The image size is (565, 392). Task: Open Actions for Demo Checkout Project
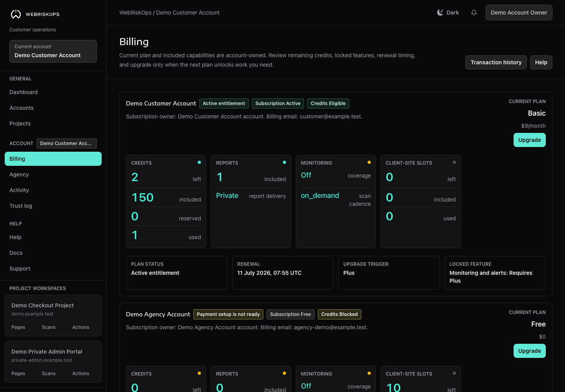[81, 327]
